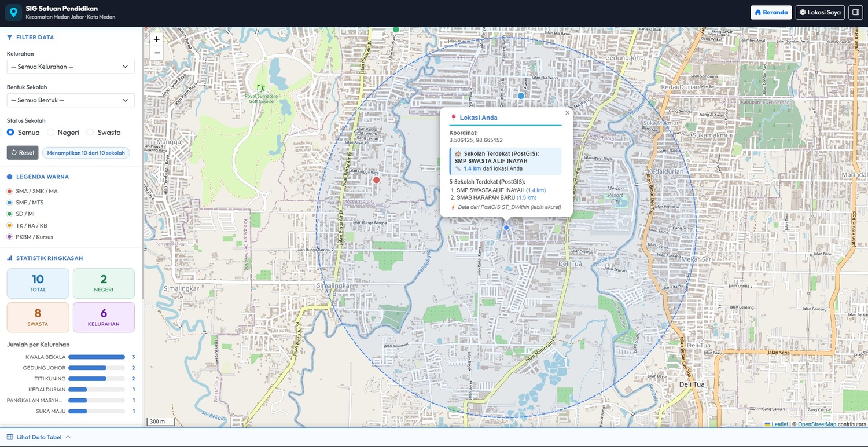Toggle the sidebar panel icon
This screenshot has width=868, height=447.
coord(856,12)
